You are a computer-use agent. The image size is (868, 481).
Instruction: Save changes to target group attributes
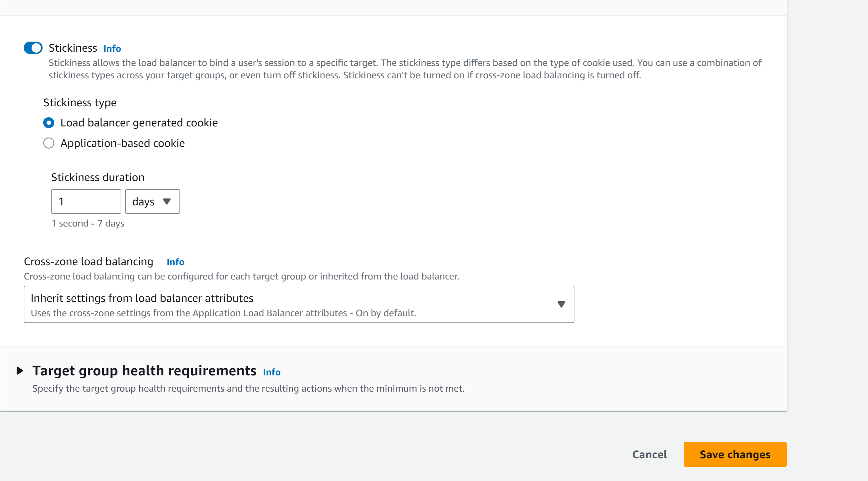(x=735, y=454)
